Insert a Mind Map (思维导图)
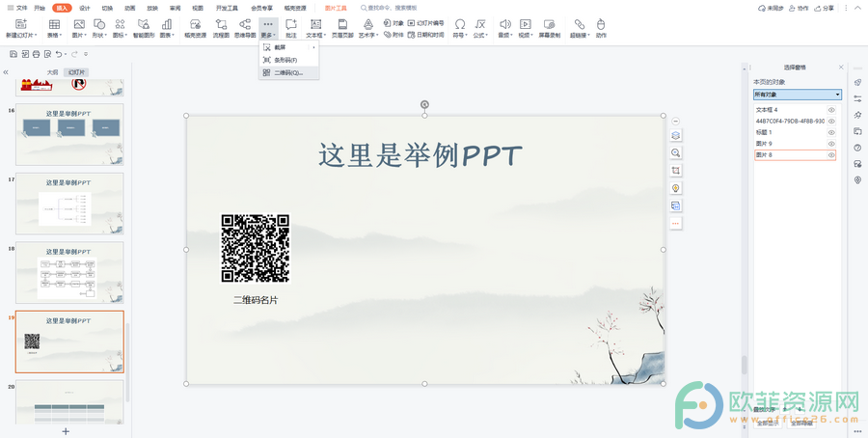The height and width of the screenshot is (438, 868). click(x=245, y=28)
